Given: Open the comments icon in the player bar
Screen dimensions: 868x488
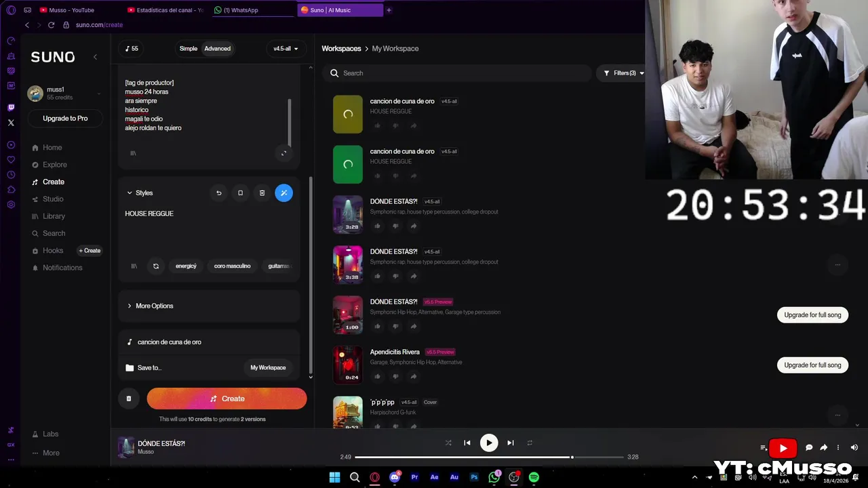Looking at the screenshot, I should click(x=809, y=447).
